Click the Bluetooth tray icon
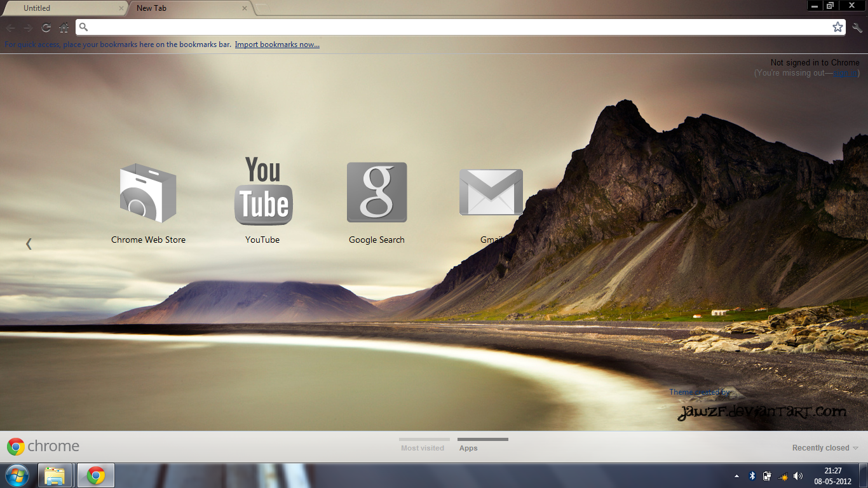868x488 pixels. (x=752, y=476)
